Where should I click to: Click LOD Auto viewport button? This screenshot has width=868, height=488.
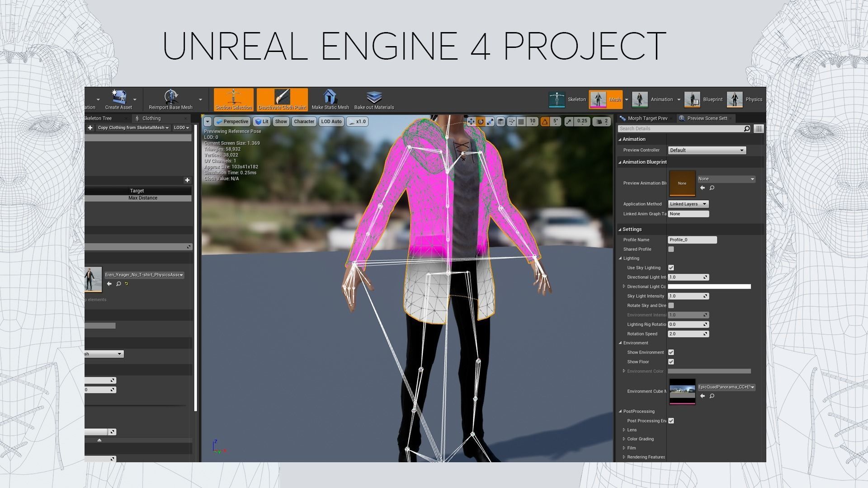point(331,122)
